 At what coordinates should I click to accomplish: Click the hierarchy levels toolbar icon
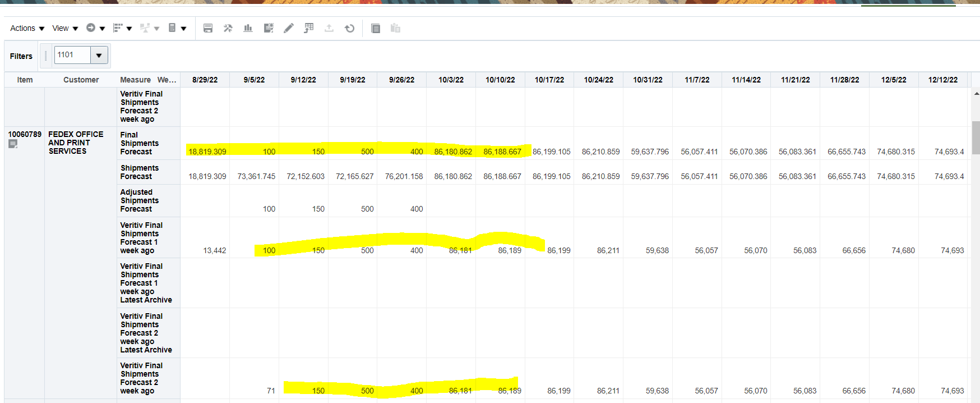(118, 28)
